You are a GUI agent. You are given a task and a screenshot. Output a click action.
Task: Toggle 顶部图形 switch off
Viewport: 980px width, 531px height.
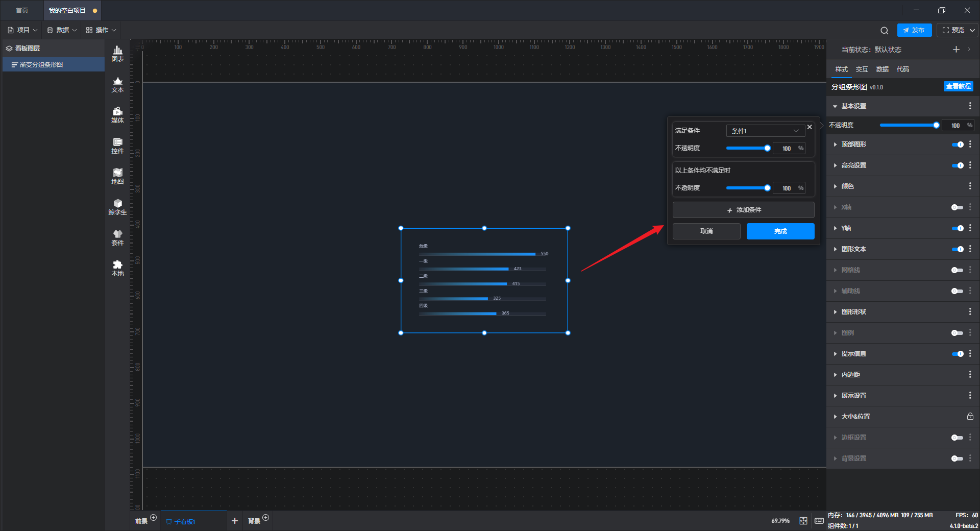(x=958, y=144)
